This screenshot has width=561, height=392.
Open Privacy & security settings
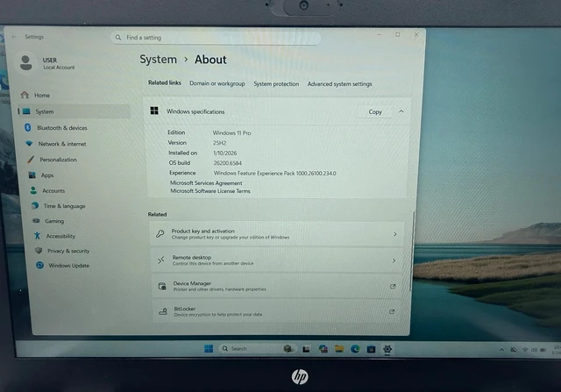tap(68, 251)
